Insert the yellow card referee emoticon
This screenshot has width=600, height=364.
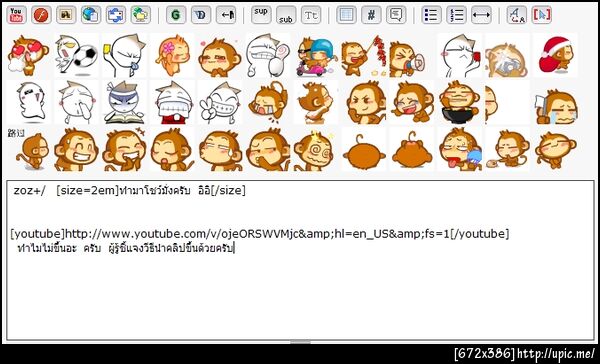coord(124,55)
